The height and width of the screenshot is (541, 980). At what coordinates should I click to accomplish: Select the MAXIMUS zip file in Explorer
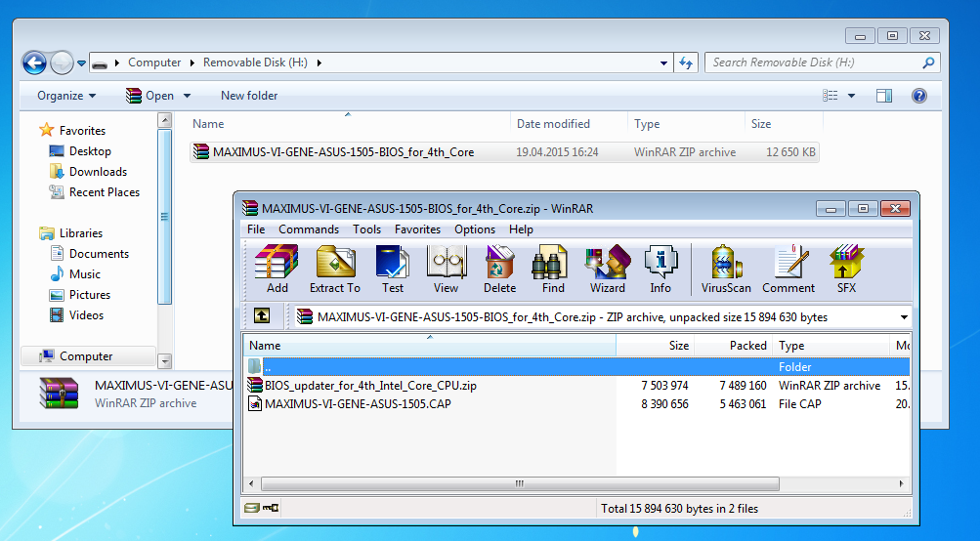pos(504,151)
